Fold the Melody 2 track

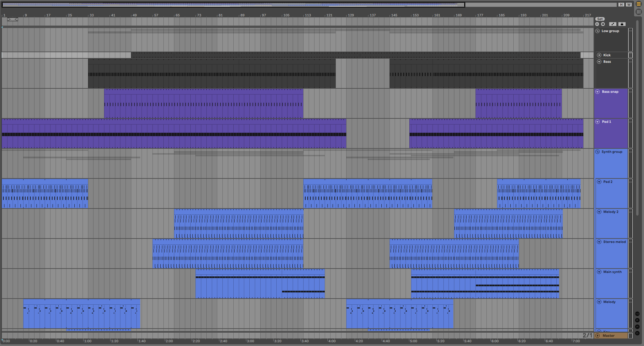[x=599, y=212]
